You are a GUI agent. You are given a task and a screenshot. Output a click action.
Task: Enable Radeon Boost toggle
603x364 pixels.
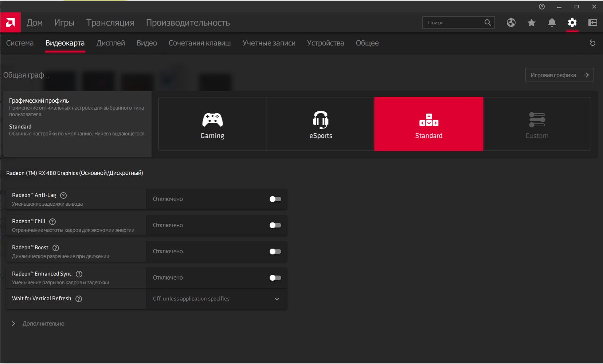(x=275, y=252)
